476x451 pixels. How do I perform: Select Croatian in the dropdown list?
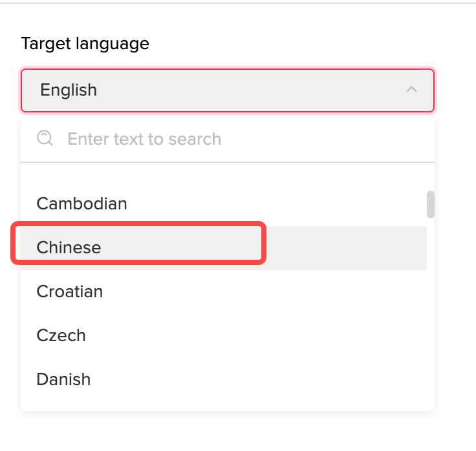pos(70,291)
